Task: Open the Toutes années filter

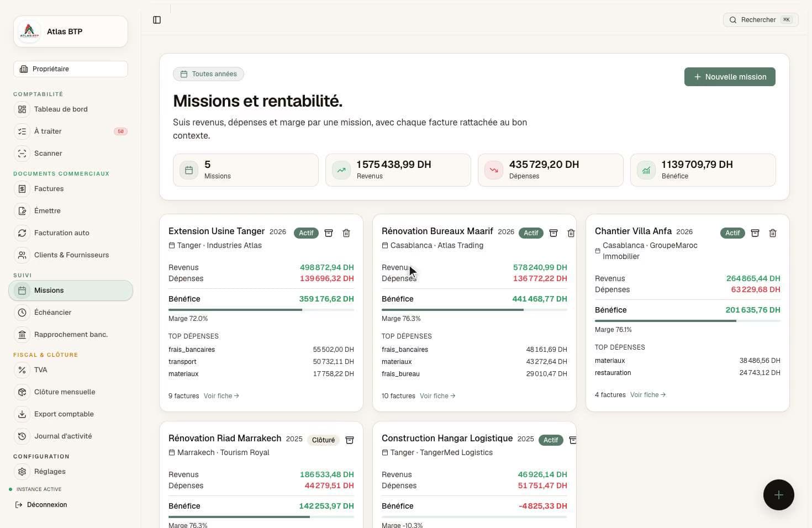Action: click(208, 74)
